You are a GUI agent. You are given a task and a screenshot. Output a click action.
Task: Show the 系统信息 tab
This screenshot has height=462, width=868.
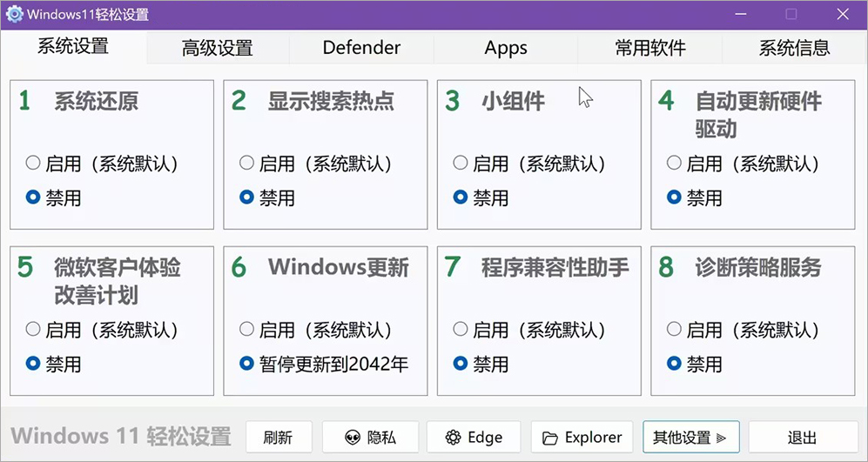click(794, 48)
